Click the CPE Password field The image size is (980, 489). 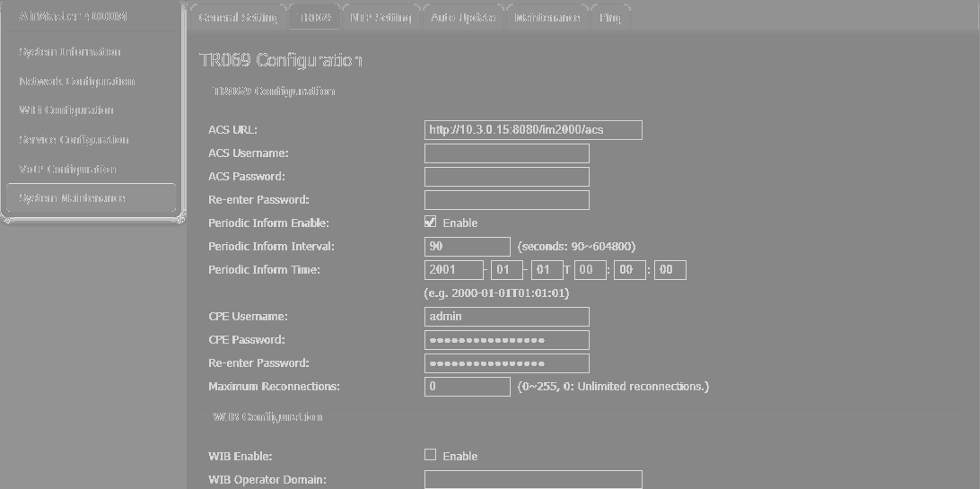point(507,340)
